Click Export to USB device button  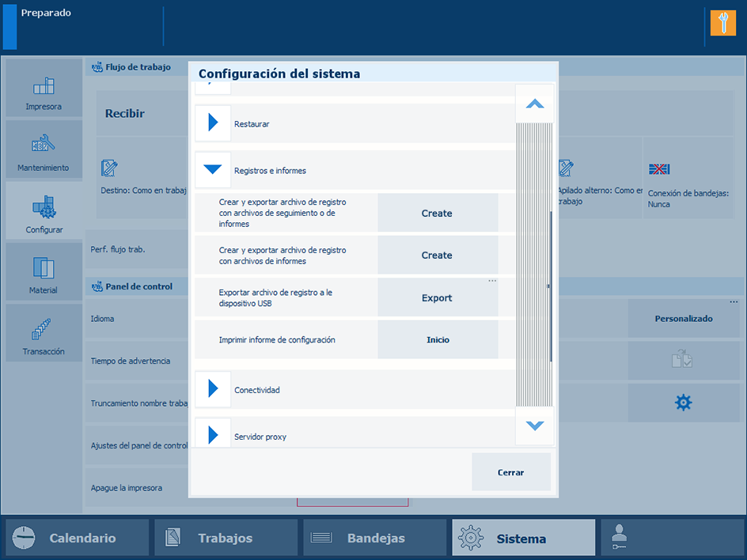click(x=438, y=297)
